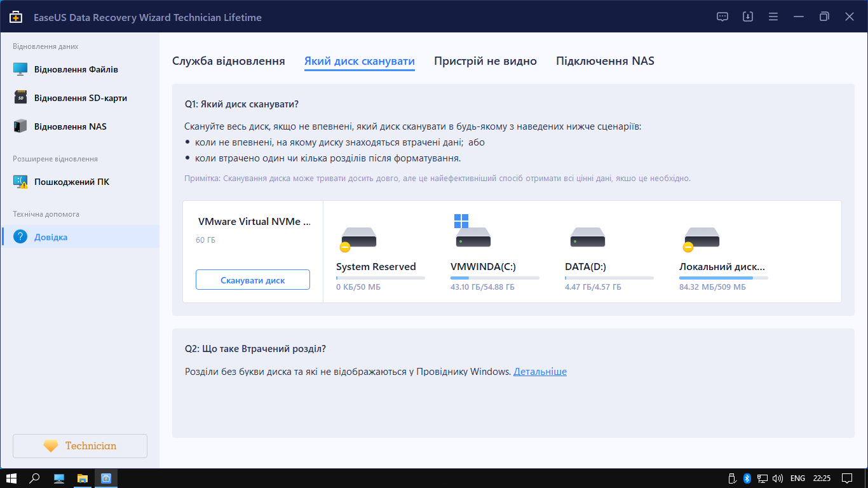Click the warning monitor icon for Пошкоджений ПК
The height and width of the screenshot is (488, 868).
click(x=20, y=182)
